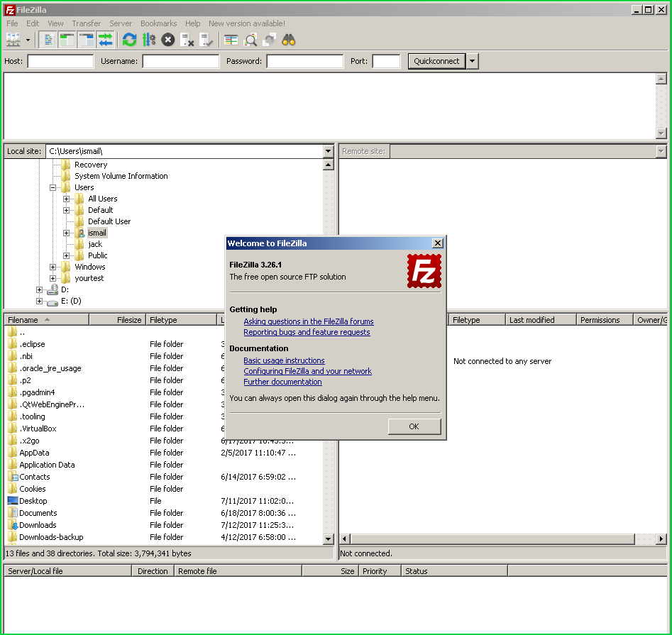The image size is (672, 635).
Task: Toggle synchronized browsing icon
Action: 270,40
